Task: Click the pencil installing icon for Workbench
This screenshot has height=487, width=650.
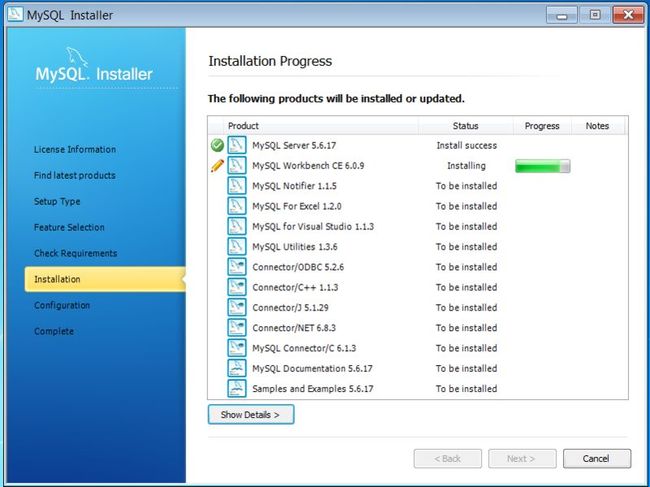Action: 217,166
